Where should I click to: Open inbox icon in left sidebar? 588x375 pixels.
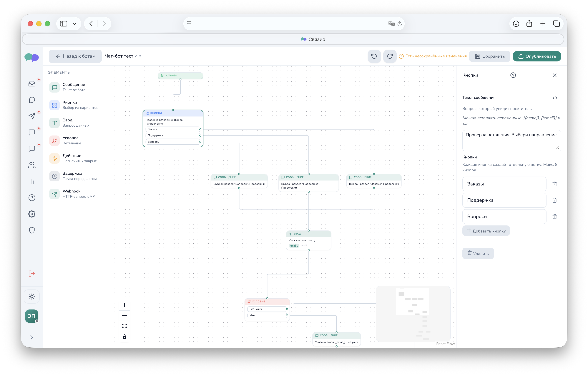(32, 84)
